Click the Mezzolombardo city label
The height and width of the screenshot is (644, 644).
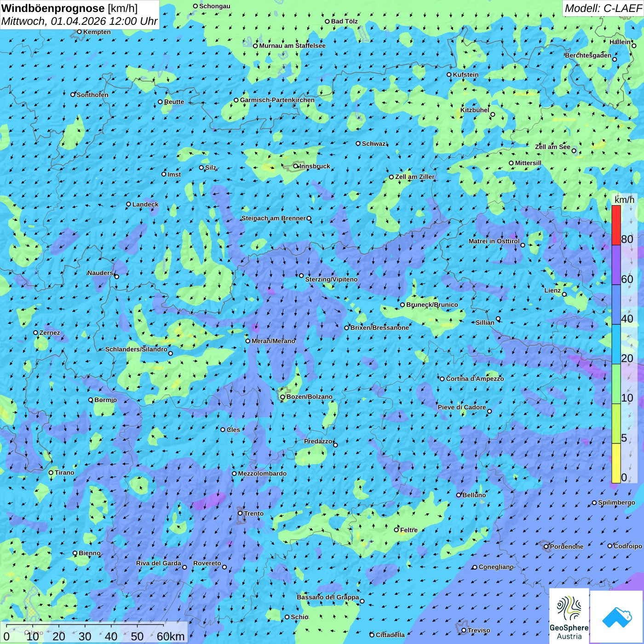tap(262, 473)
